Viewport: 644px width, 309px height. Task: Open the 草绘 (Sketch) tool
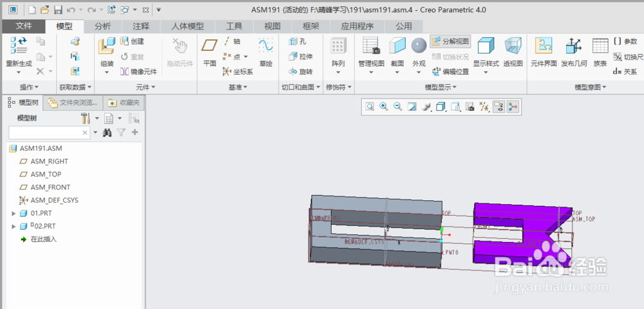[266, 52]
